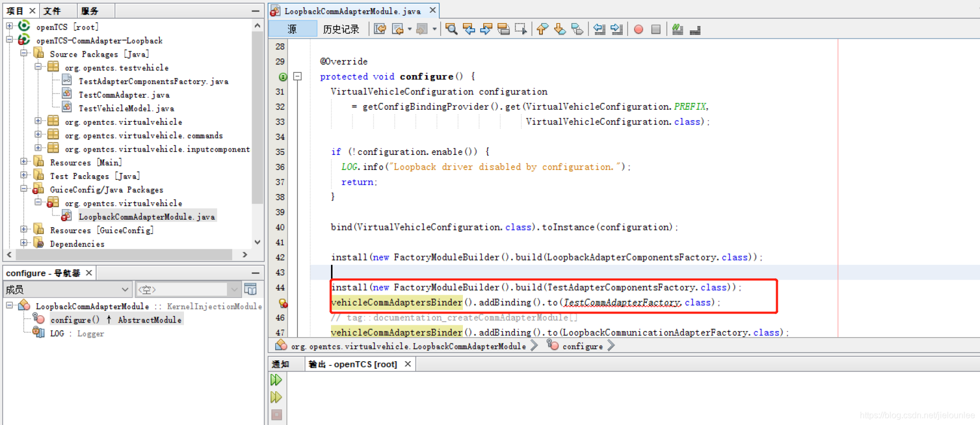
Task: Close the LoopbackCommAdapterModule.java editor tab
Action: pyautogui.click(x=432, y=10)
